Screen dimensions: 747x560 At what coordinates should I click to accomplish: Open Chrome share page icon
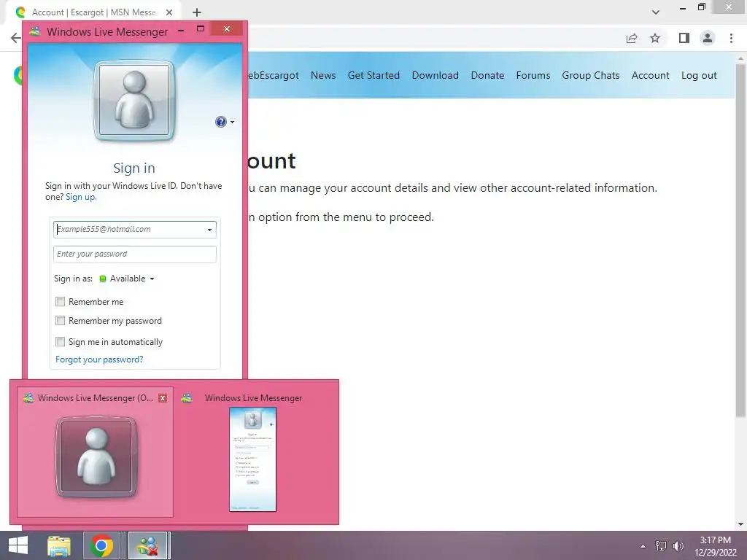coord(632,38)
